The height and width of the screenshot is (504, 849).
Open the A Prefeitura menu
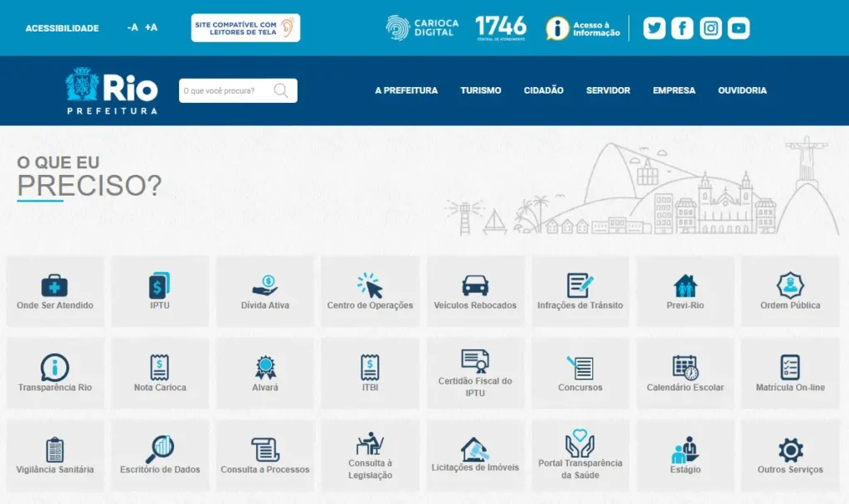point(406,90)
